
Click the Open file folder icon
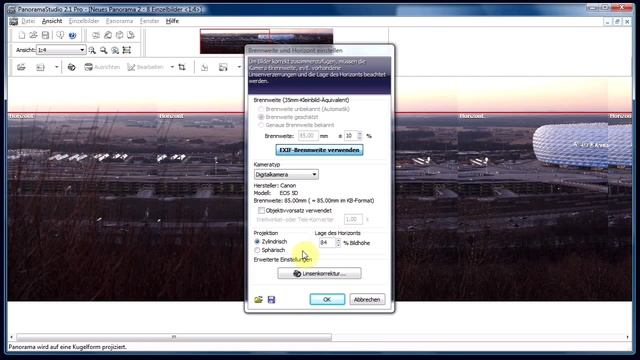coord(33,36)
